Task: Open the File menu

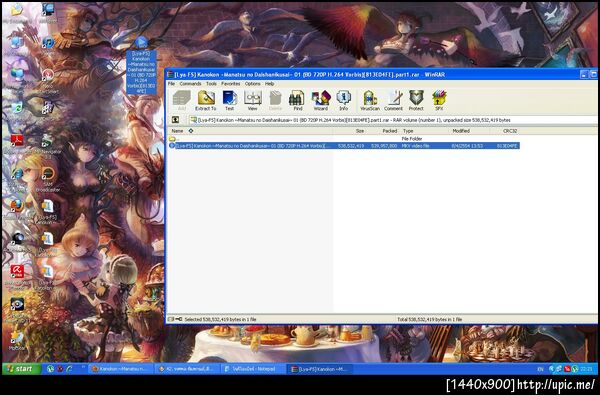Action: click(x=171, y=83)
